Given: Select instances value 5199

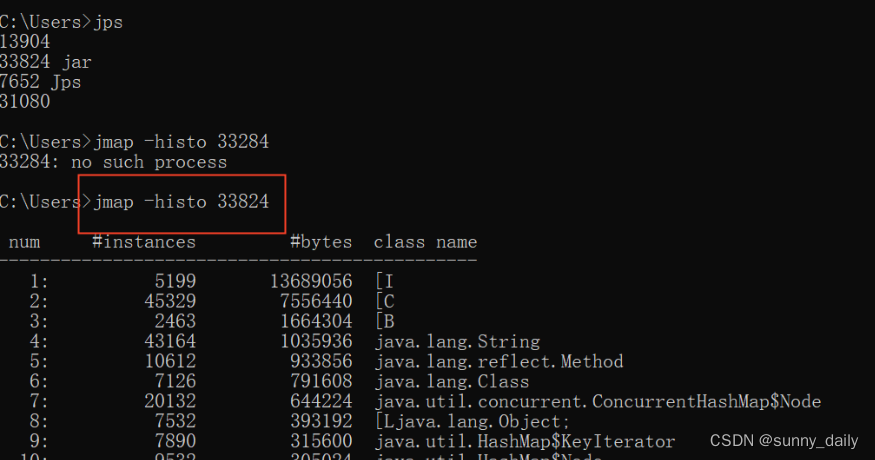Looking at the screenshot, I should (176, 281).
